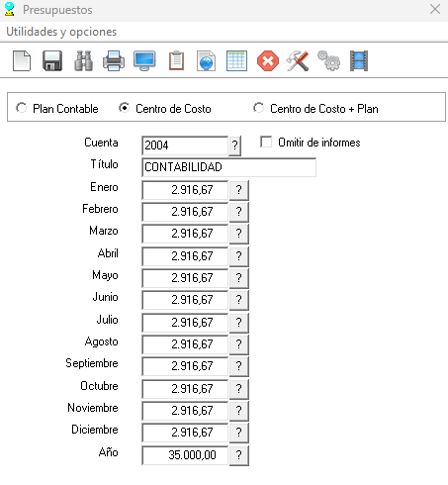Viewport: 448px width, 485px height.
Task: Open the grid table icon
Action: click(x=236, y=61)
